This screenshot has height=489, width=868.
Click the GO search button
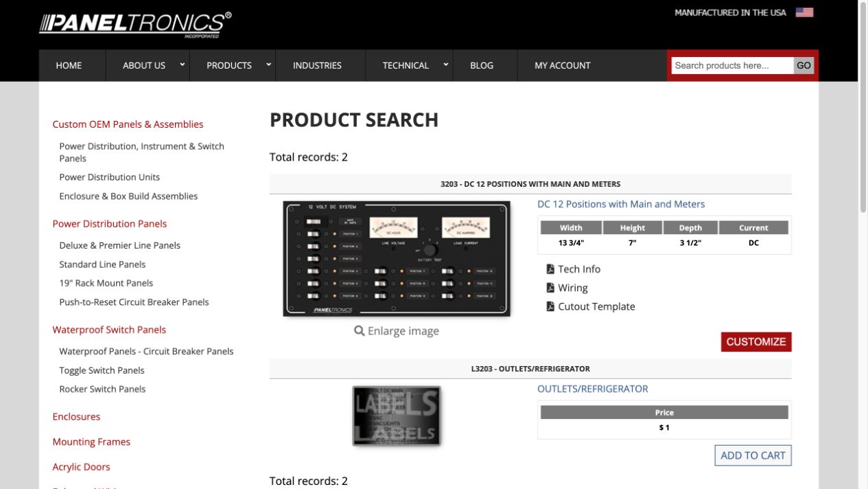point(804,65)
